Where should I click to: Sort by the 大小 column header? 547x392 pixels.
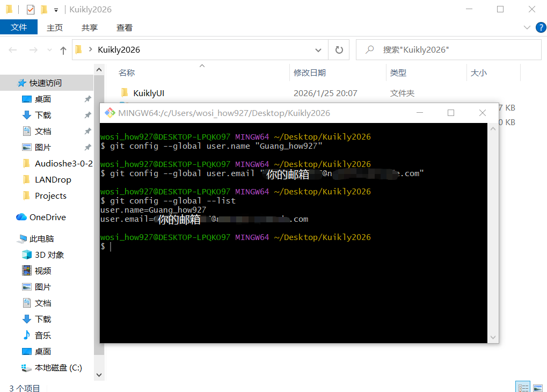tap(479, 72)
